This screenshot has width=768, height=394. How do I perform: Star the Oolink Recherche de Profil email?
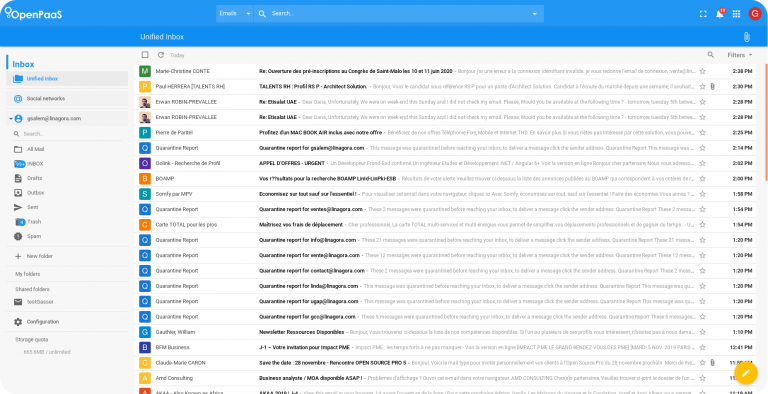(702, 163)
